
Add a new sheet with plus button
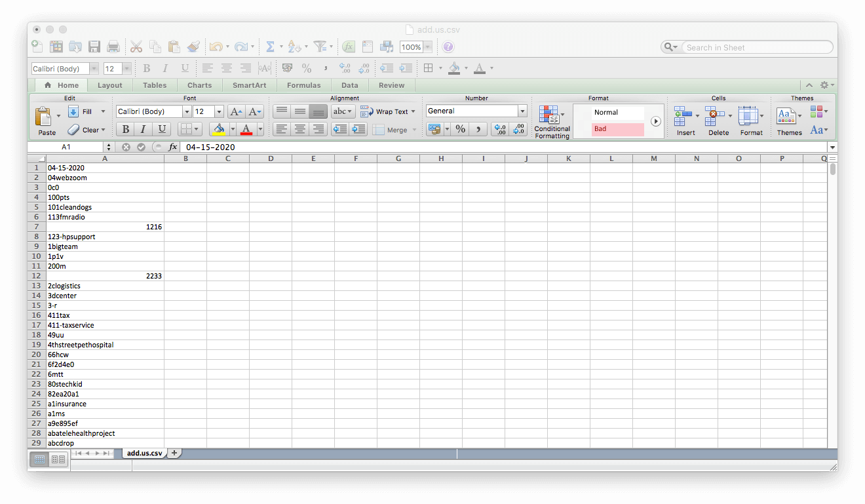[x=174, y=453]
